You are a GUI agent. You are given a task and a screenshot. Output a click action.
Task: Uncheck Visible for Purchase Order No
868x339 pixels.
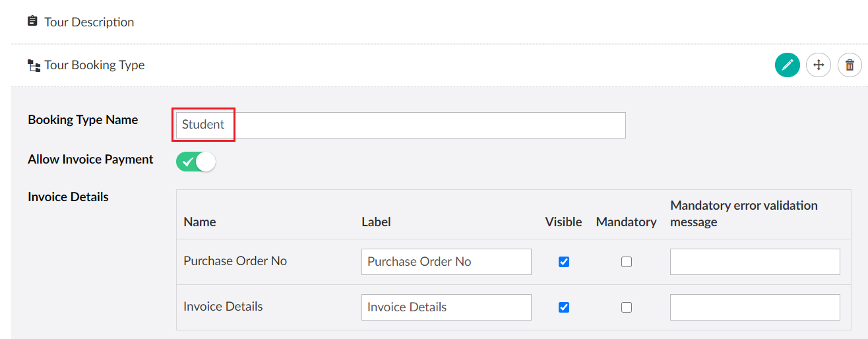(564, 262)
